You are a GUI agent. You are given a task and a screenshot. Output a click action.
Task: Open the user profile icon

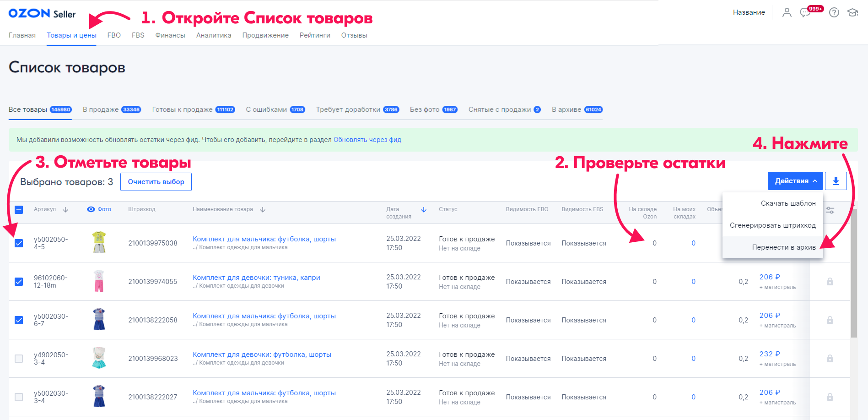click(787, 12)
